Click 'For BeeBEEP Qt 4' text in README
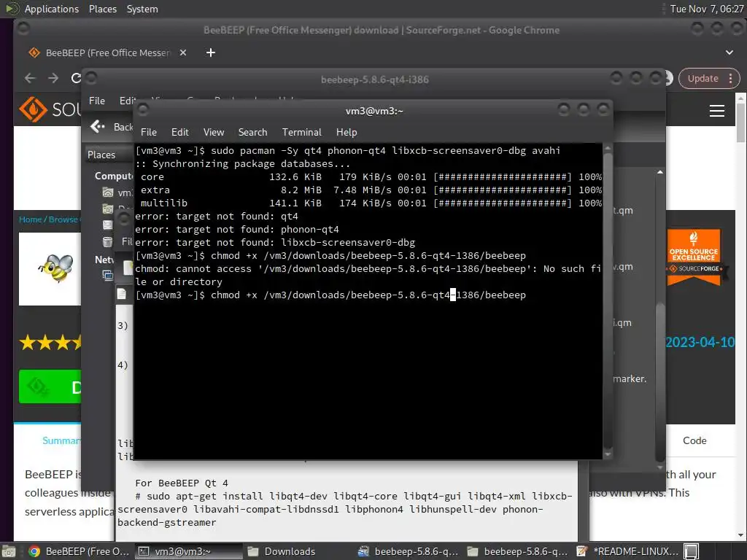 (182, 483)
